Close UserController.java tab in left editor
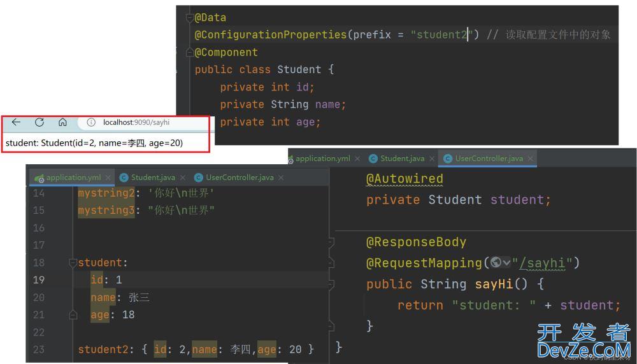 [281, 178]
